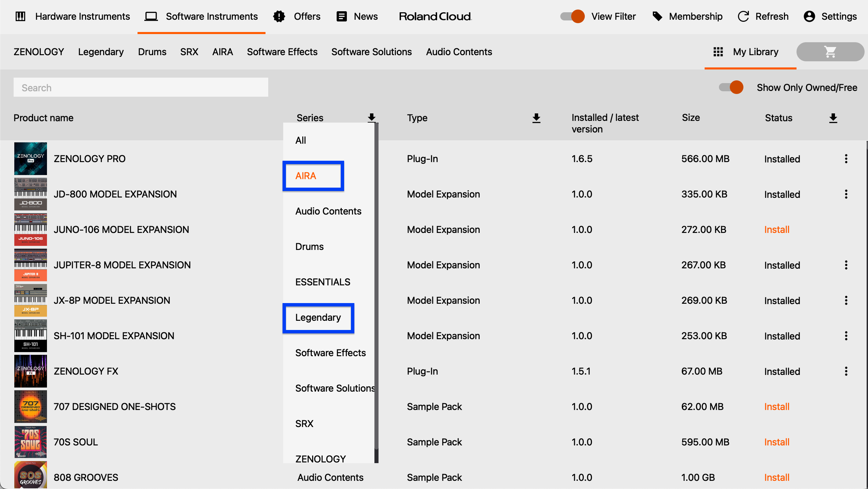Click the Software Instruments laptop icon
The image size is (868, 489).
click(x=151, y=16)
